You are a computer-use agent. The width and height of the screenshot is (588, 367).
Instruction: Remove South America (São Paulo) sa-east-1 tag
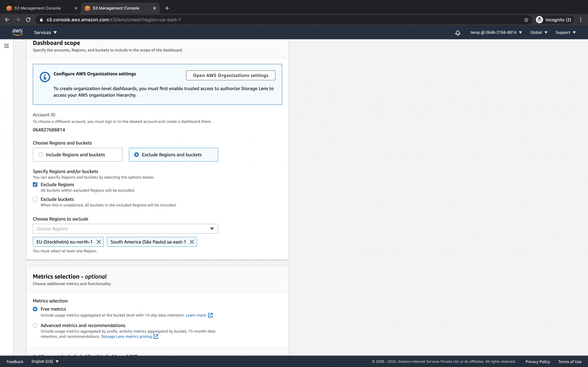[x=192, y=242]
